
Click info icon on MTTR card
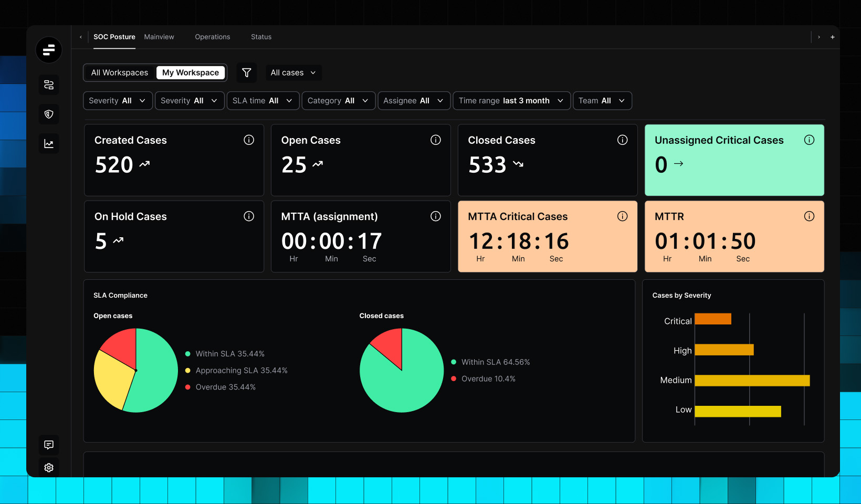(x=809, y=216)
